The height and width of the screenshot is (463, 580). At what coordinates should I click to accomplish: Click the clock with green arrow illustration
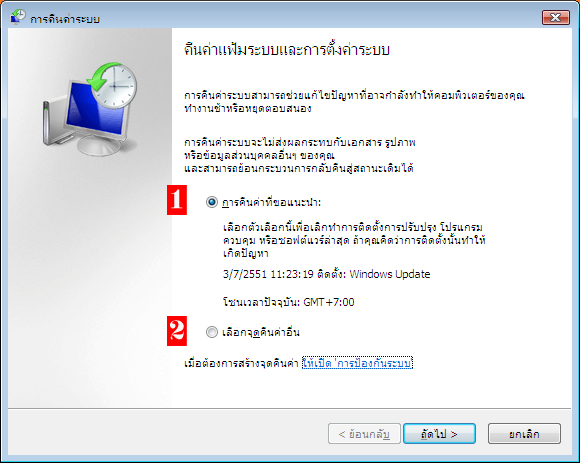(x=112, y=85)
